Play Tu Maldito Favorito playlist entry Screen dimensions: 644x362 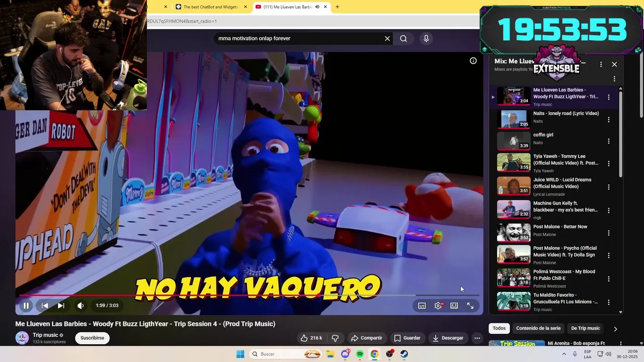pyautogui.click(x=514, y=301)
